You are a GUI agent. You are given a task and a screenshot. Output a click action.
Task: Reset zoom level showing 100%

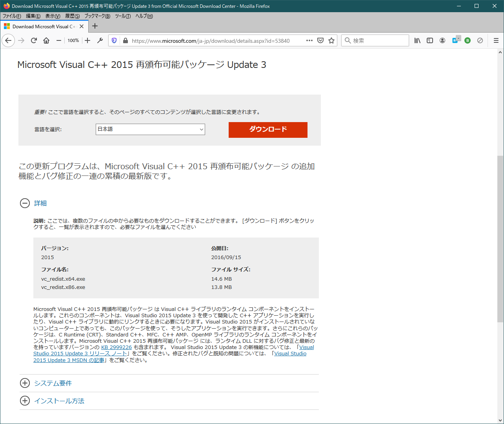73,40
